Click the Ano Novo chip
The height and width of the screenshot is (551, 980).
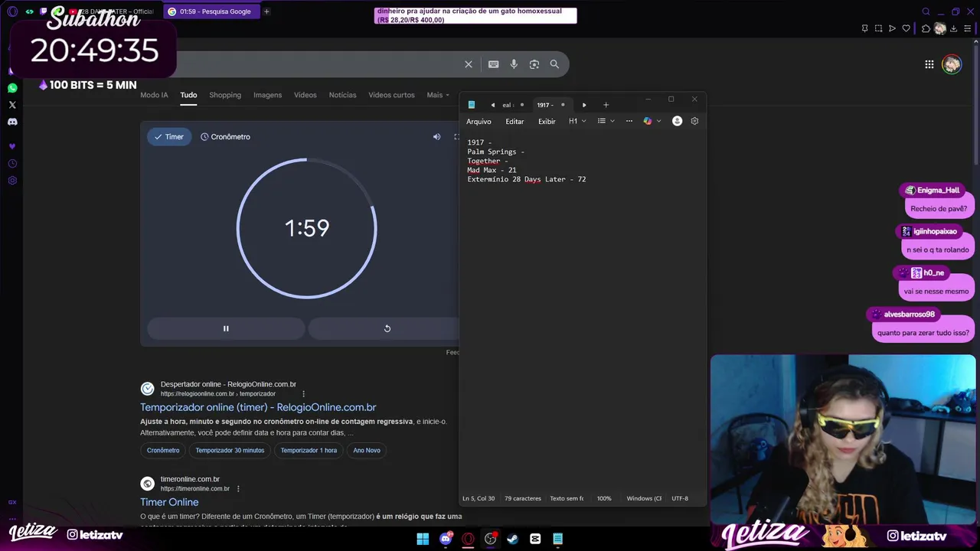367,450
